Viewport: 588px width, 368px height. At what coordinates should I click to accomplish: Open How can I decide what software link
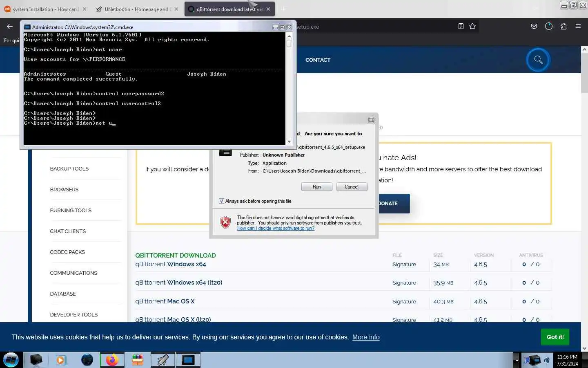[276, 228]
